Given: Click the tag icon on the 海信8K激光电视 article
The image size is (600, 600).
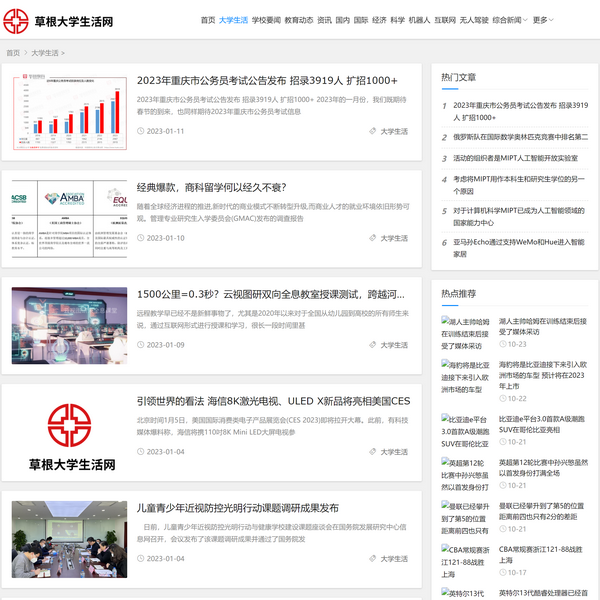Looking at the screenshot, I should click(x=373, y=452).
